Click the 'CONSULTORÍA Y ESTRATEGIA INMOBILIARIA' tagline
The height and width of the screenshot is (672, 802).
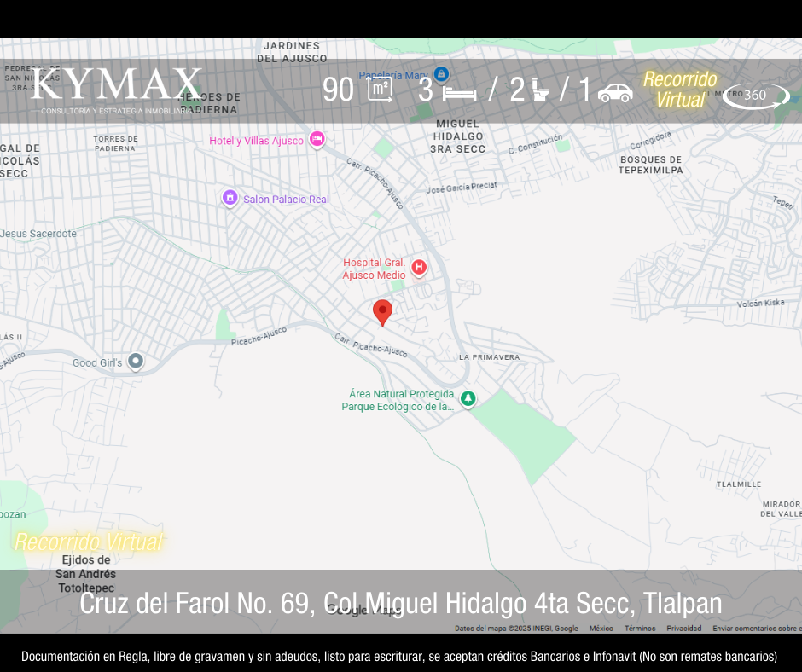[116, 111]
